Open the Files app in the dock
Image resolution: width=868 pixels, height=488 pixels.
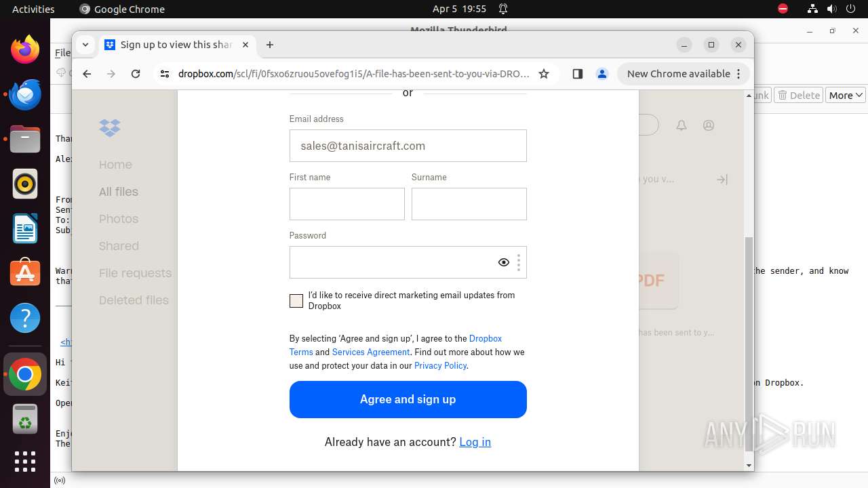pyautogui.click(x=25, y=139)
